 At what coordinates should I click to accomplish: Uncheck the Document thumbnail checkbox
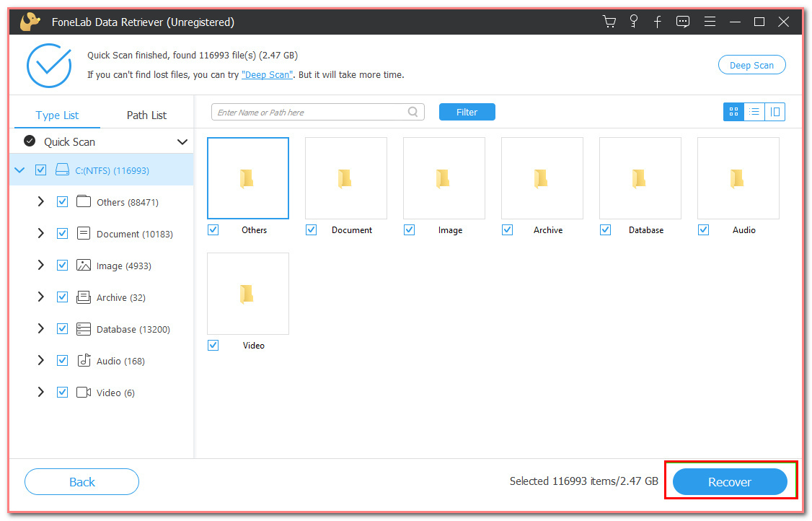(311, 229)
